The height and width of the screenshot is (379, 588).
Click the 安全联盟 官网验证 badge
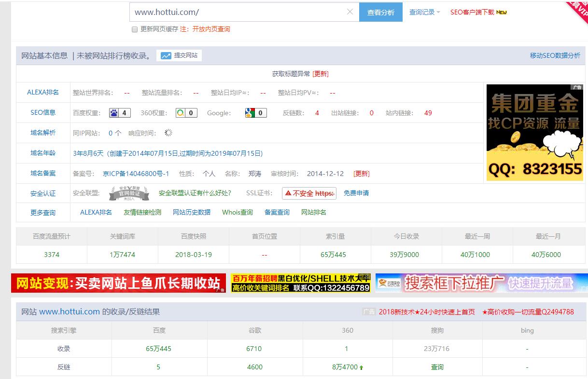(x=128, y=193)
